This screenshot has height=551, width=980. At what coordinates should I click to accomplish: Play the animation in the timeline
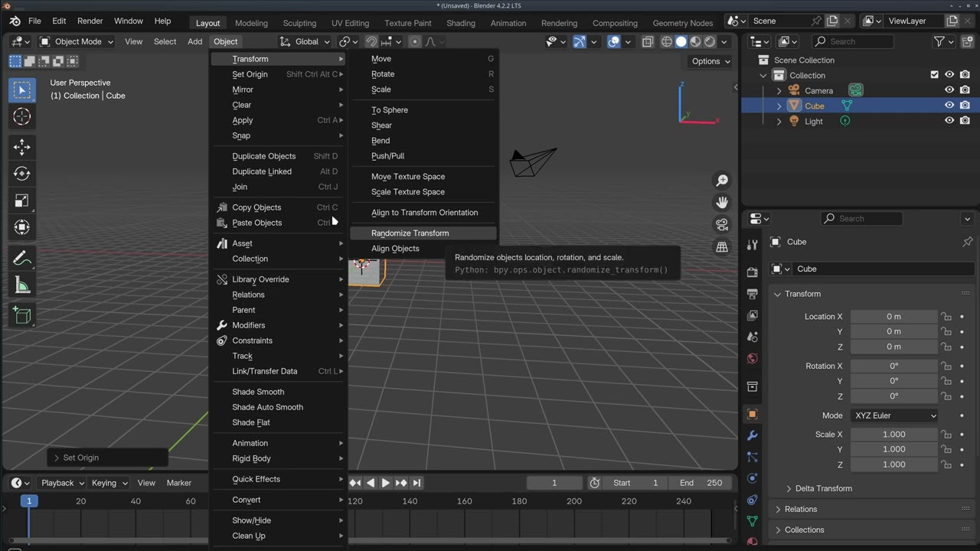pyautogui.click(x=386, y=483)
